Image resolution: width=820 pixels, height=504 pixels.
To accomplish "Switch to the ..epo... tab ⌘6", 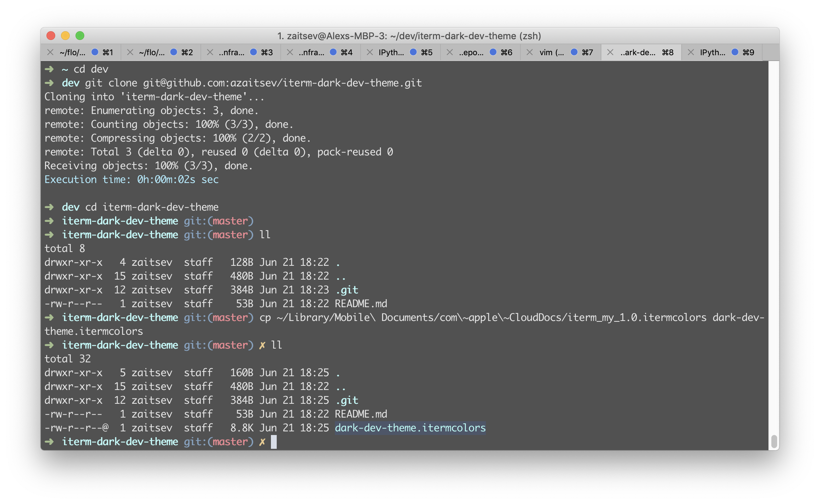I will tap(480, 52).
